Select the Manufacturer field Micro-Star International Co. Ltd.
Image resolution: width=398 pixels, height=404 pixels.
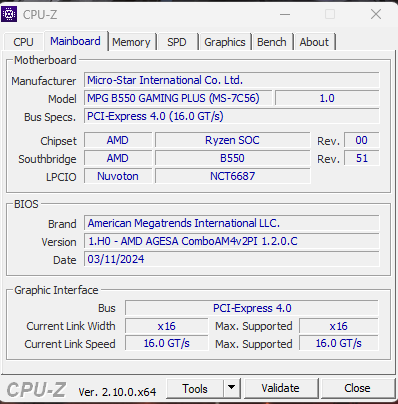click(x=232, y=80)
